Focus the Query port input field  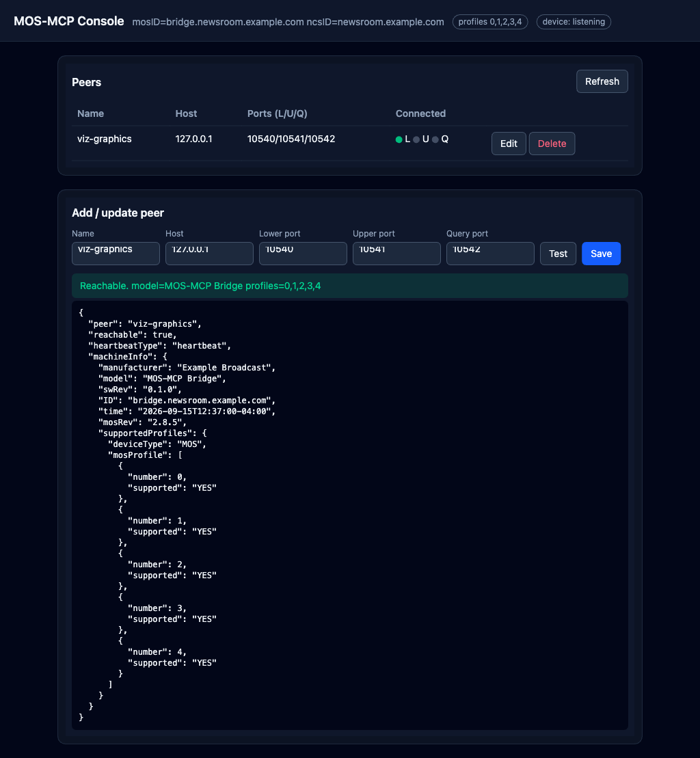490,254
